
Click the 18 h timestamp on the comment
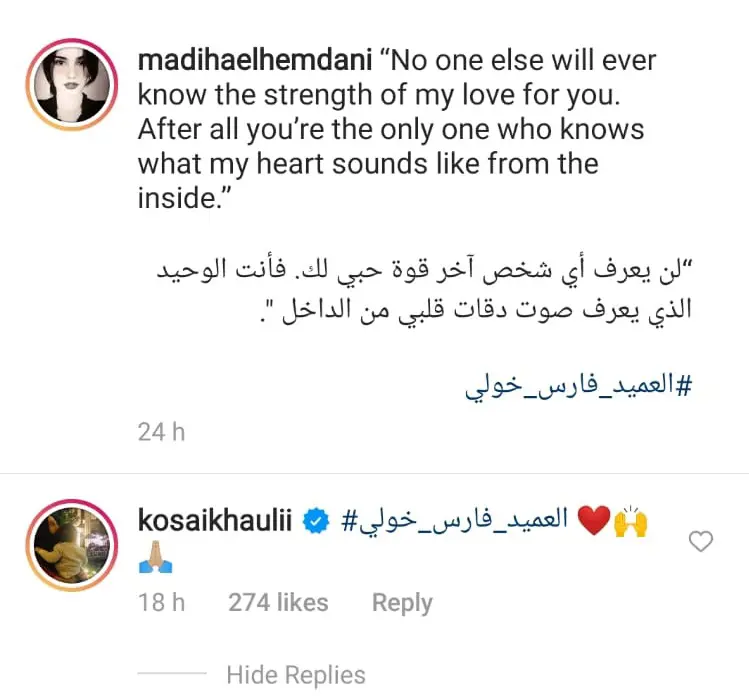click(x=161, y=602)
